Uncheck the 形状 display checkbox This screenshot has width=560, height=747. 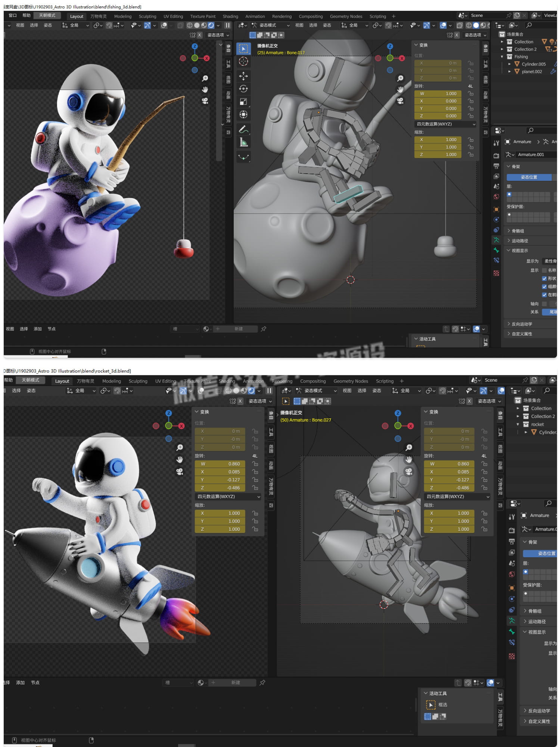pyautogui.click(x=544, y=279)
